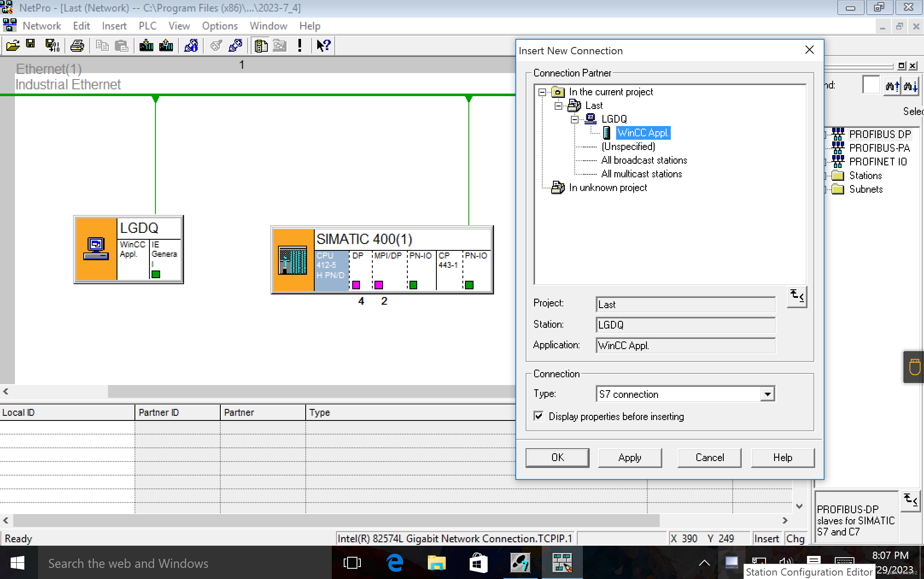Open Microsoft Edge from the taskbar
This screenshot has width=924, height=579.
tap(395, 563)
